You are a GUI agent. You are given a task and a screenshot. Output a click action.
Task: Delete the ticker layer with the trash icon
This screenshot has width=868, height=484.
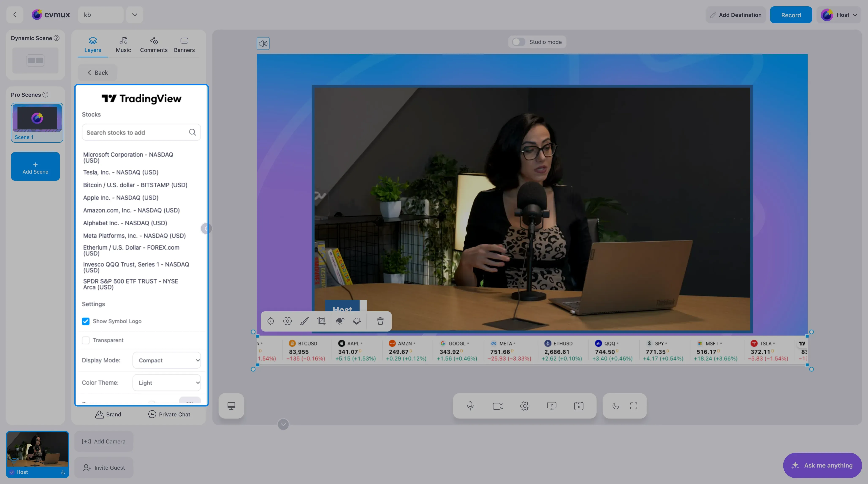pyautogui.click(x=380, y=321)
